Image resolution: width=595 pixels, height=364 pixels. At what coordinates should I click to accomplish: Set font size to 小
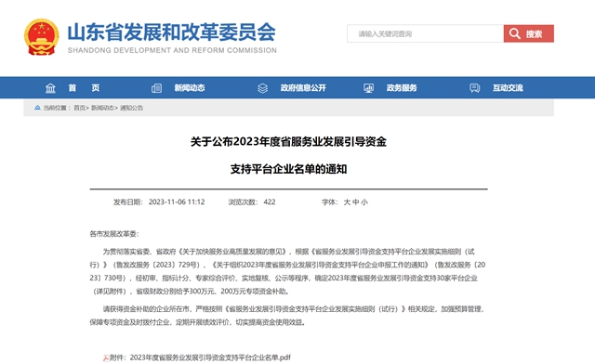(364, 202)
